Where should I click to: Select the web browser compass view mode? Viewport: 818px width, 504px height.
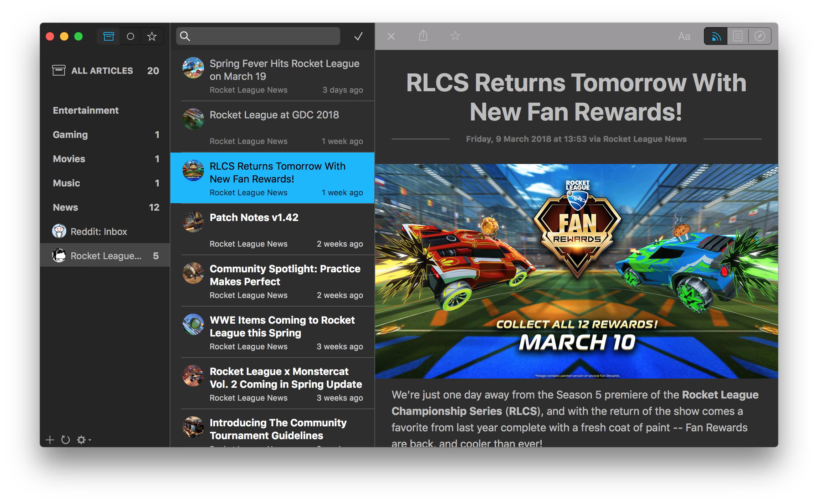[x=760, y=36]
